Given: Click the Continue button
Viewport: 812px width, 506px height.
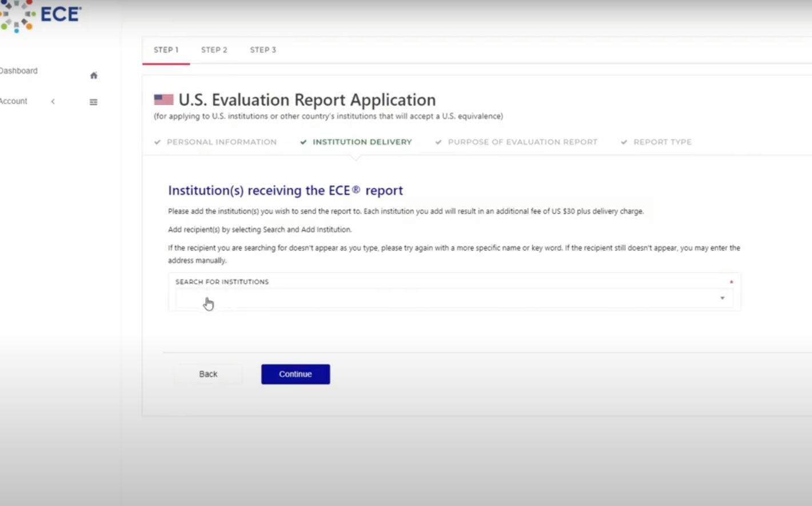Looking at the screenshot, I should tap(295, 374).
